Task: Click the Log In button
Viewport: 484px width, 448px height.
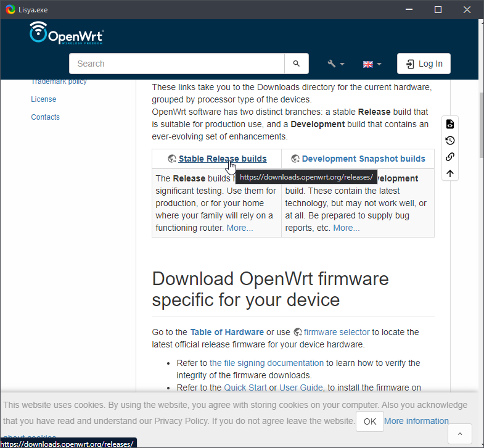Action: pos(424,64)
